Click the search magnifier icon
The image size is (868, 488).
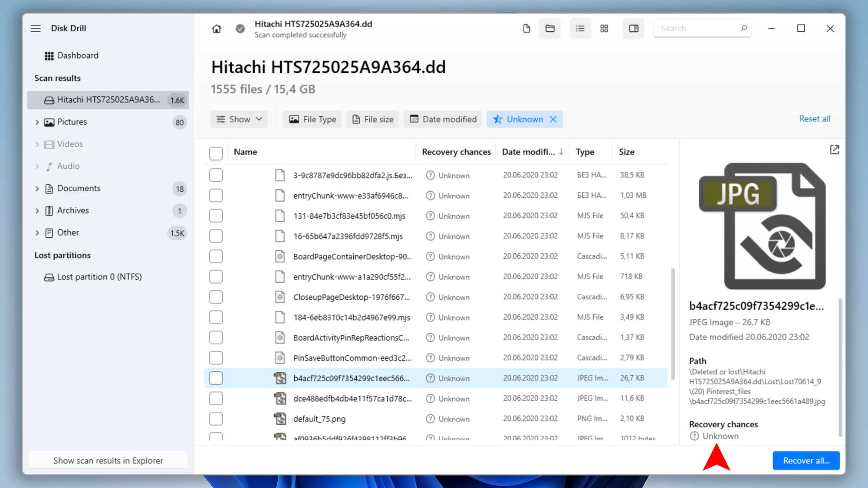(743, 28)
